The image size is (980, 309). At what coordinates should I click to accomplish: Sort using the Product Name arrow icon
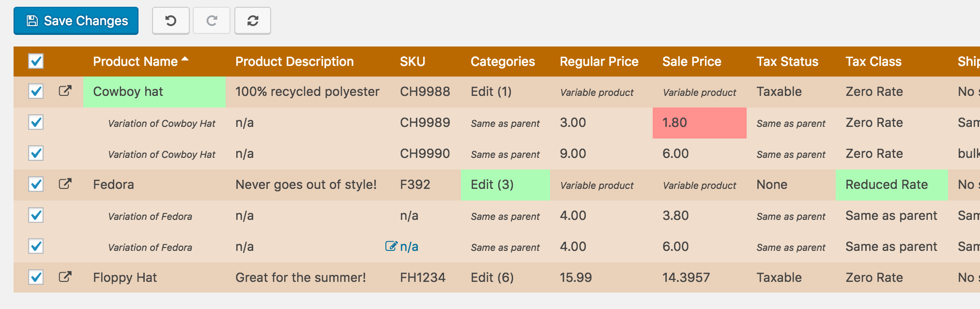pyautogui.click(x=185, y=60)
